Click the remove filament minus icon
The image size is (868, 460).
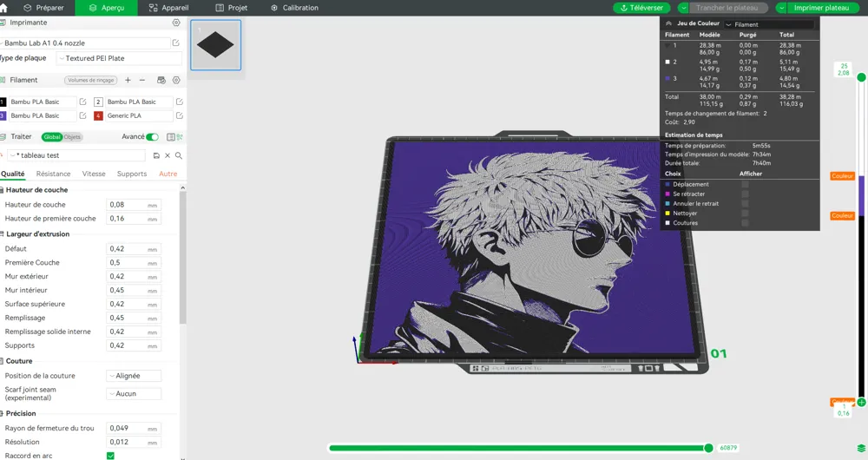pyautogui.click(x=142, y=80)
